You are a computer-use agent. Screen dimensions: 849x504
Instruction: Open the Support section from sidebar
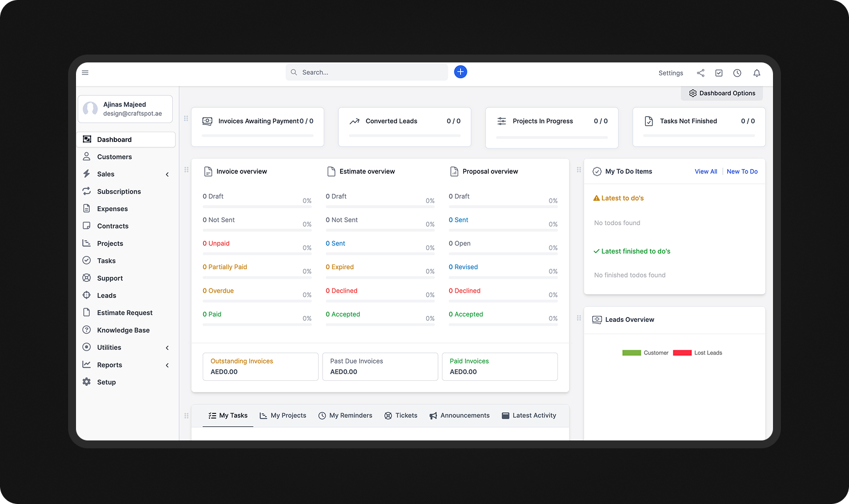[x=110, y=278]
